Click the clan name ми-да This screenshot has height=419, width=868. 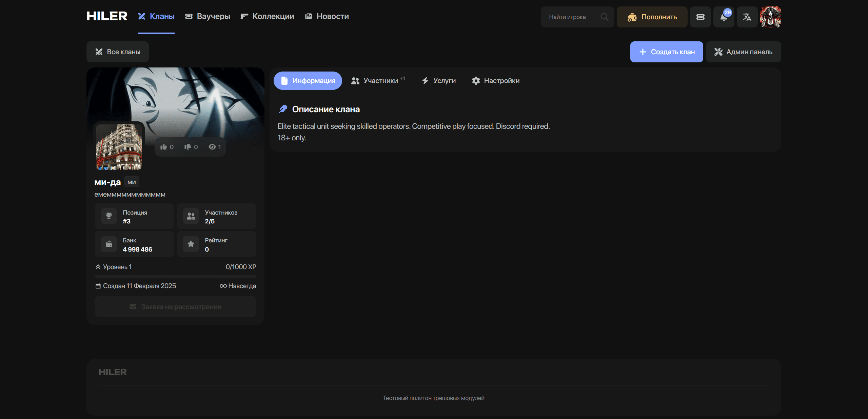pyautogui.click(x=107, y=182)
